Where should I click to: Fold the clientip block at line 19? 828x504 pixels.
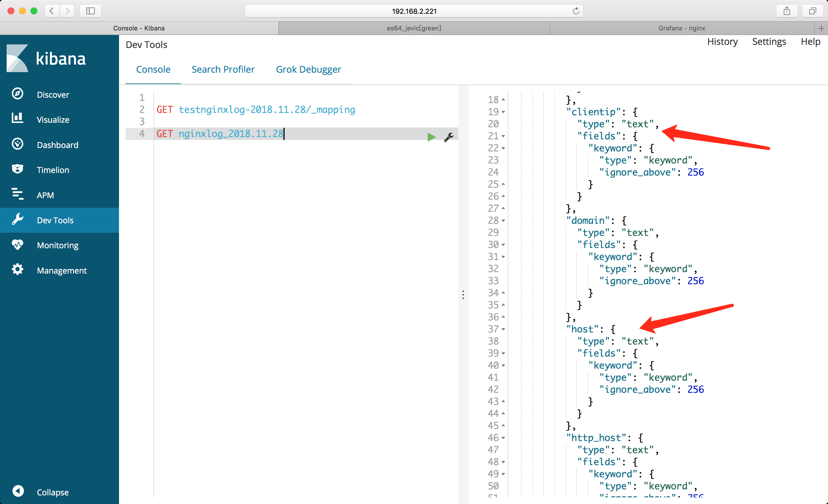pyautogui.click(x=503, y=112)
